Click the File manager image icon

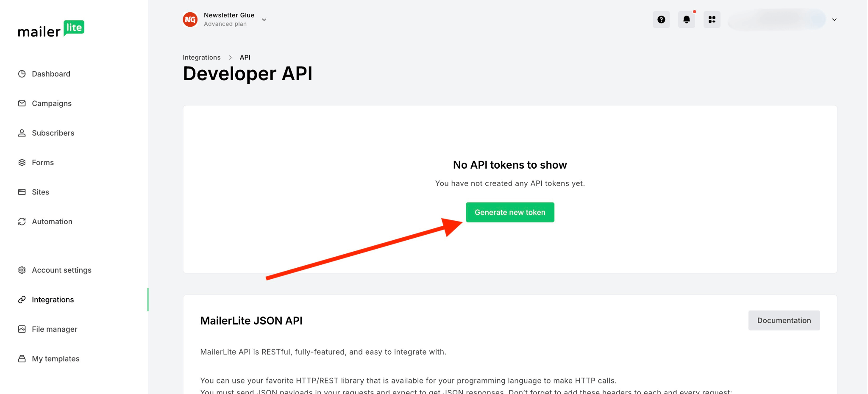(22, 329)
